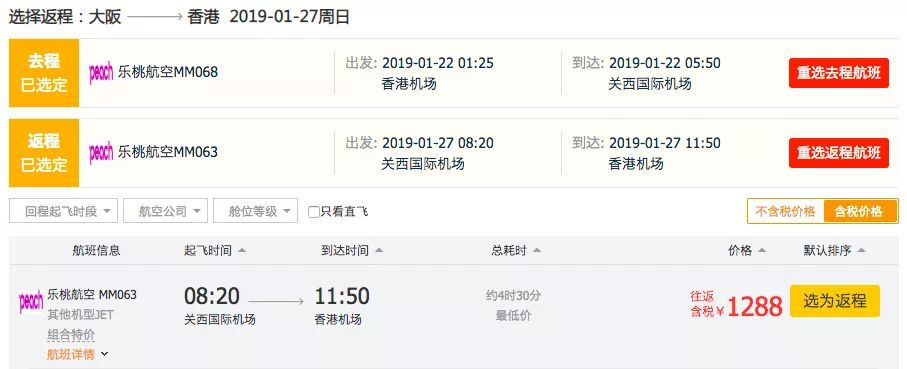Viewport: 907px width, 369px height.
Task: Switch to 含税价格 display
Action: point(861,211)
